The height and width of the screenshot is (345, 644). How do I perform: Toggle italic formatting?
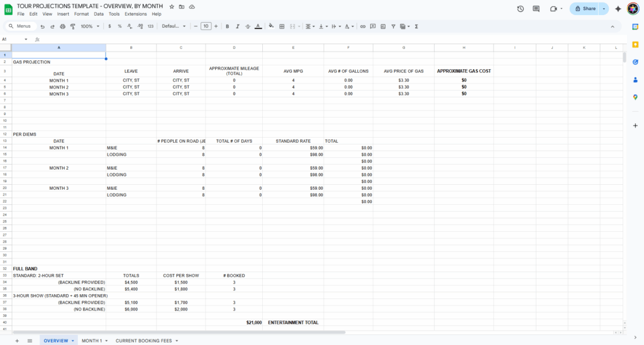click(x=237, y=26)
